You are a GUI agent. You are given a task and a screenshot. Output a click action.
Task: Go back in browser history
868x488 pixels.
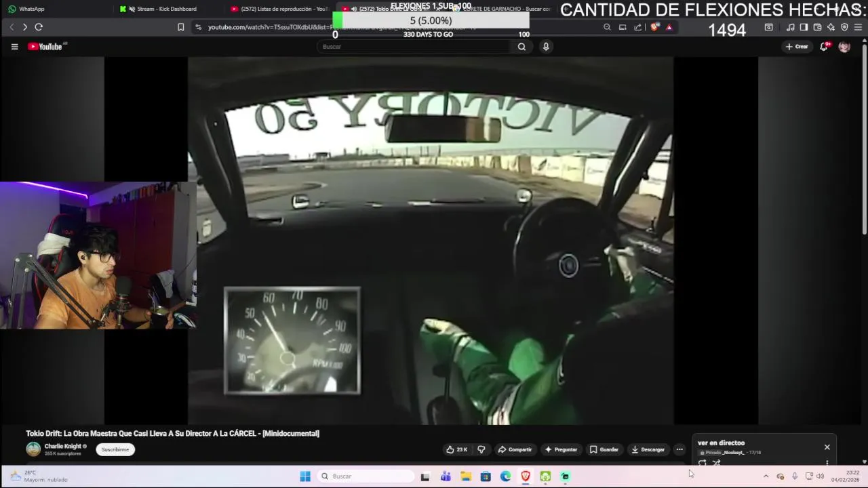(12, 27)
